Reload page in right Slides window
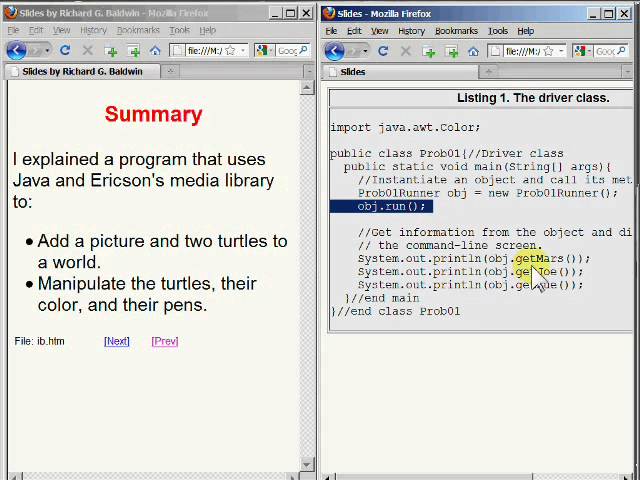 (383, 51)
